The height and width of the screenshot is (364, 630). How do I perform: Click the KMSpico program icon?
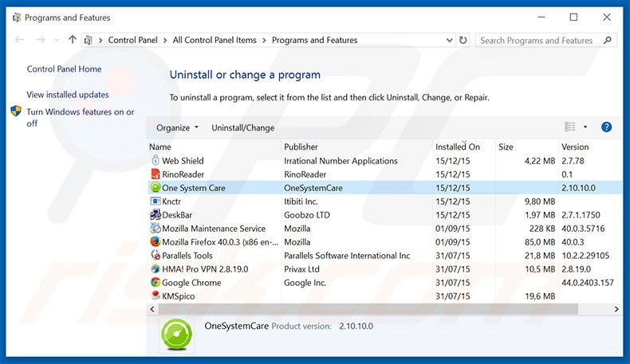(156, 296)
